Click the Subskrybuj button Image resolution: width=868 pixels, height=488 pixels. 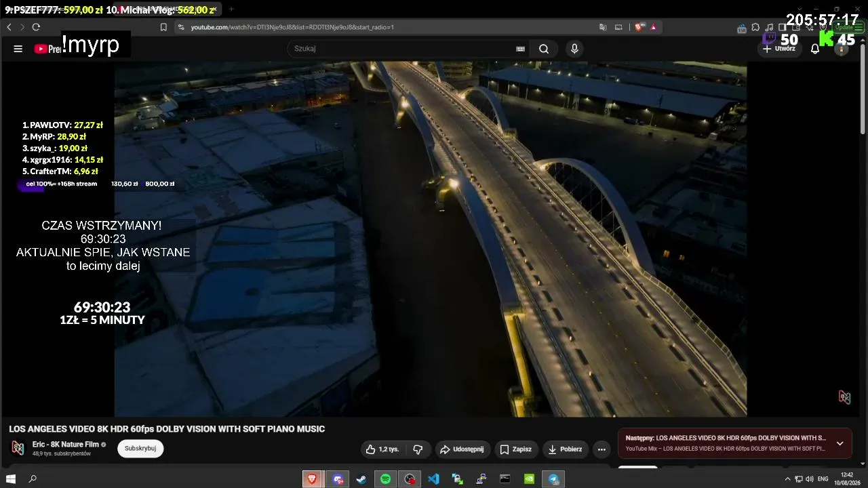point(140,448)
